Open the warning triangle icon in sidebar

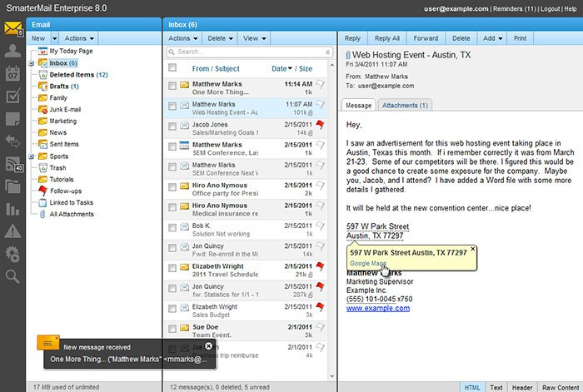click(x=12, y=231)
